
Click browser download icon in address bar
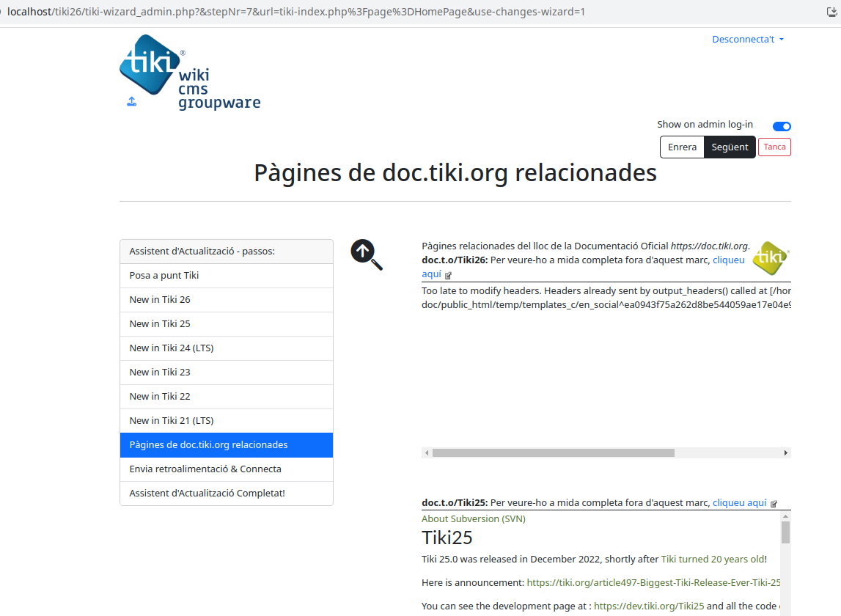pos(831,12)
